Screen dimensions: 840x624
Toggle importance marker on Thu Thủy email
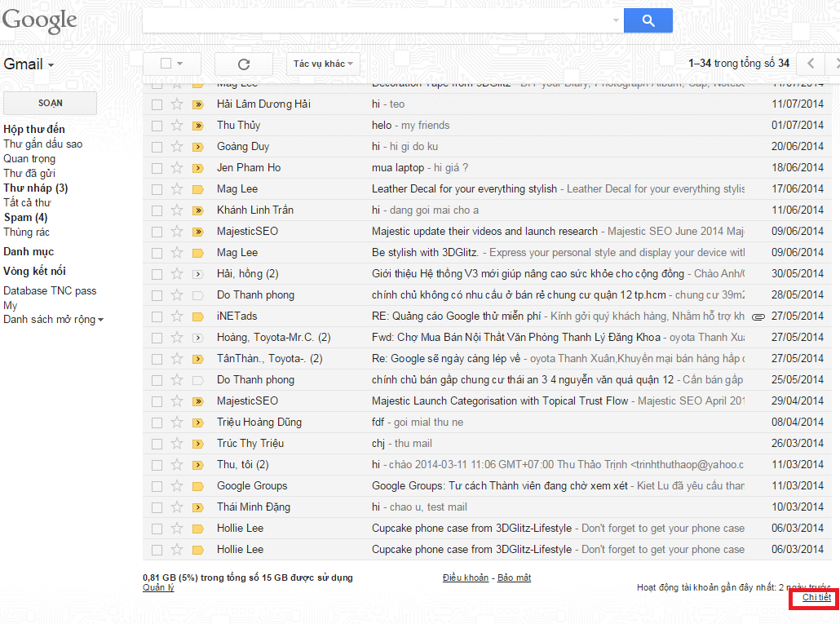click(198, 126)
